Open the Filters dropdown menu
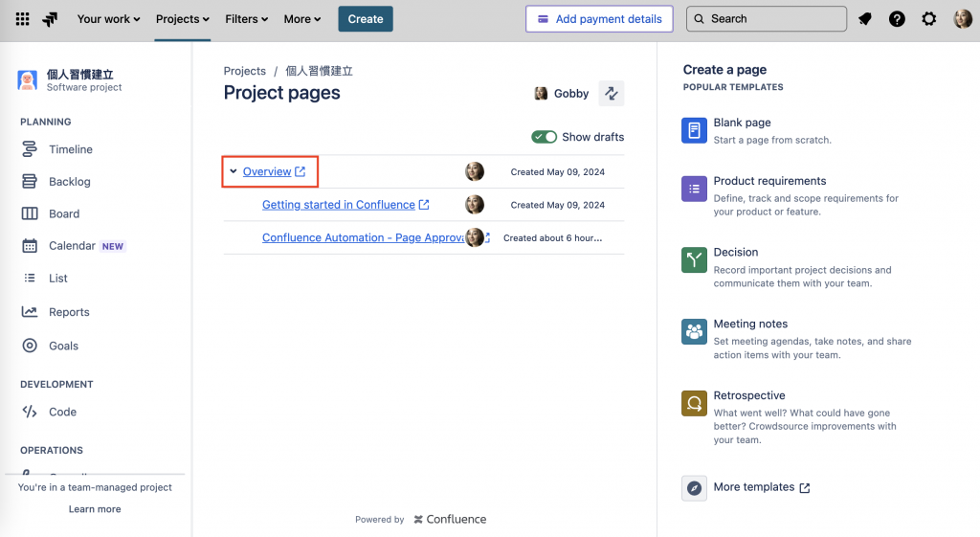The height and width of the screenshot is (537, 980). point(247,19)
